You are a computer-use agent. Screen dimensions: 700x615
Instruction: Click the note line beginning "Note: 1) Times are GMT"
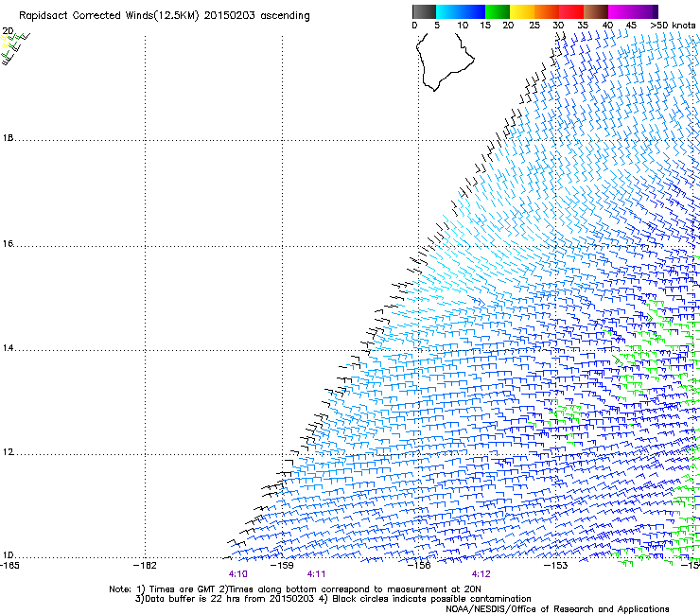pyautogui.click(x=294, y=589)
